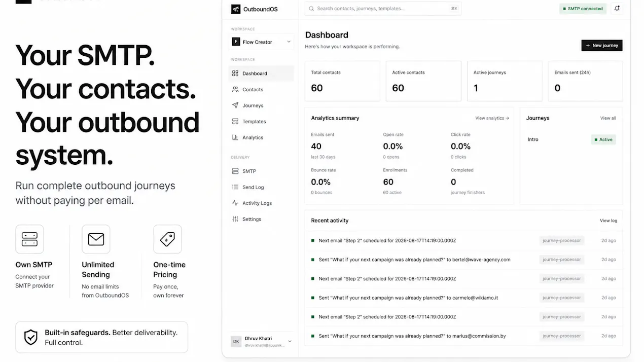The image size is (644, 362).
Task: Click journey-processor tag on bertel row
Action: 561,260
